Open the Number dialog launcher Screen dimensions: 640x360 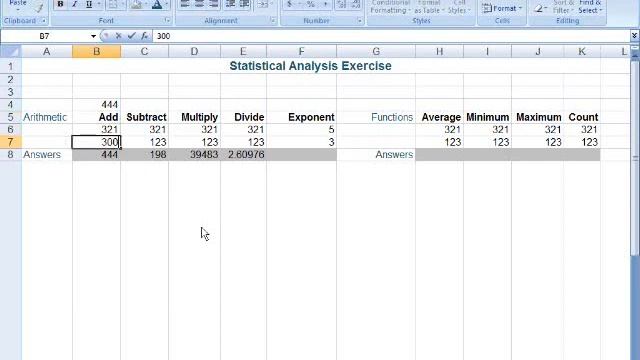tap(360, 20)
